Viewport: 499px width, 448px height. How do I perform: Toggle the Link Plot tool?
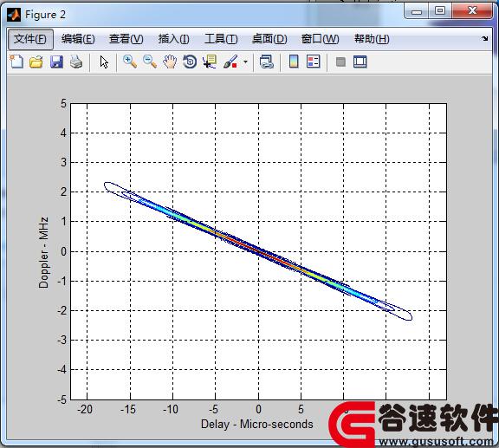pos(266,62)
